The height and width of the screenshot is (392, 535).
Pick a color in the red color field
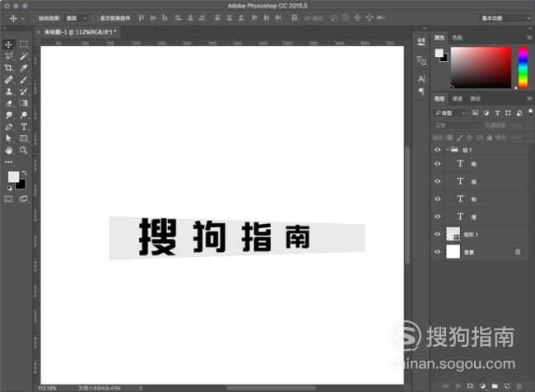coord(481,68)
